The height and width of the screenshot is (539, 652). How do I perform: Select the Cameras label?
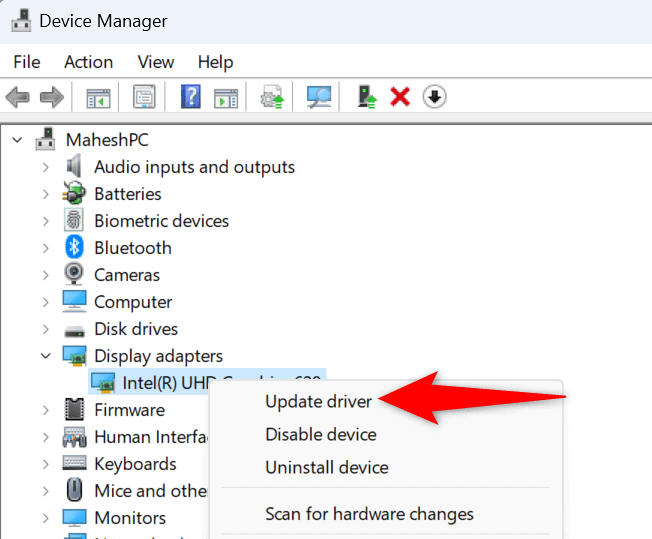(127, 275)
